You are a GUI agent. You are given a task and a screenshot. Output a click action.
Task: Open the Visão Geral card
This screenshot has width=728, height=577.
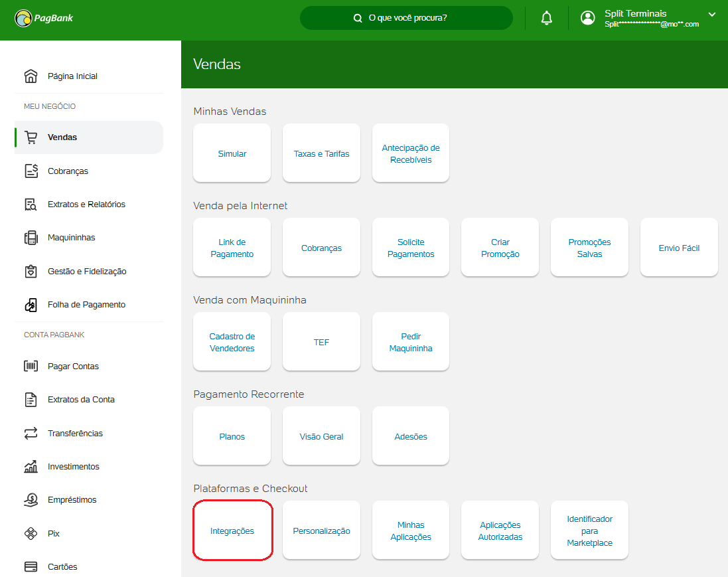click(321, 436)
